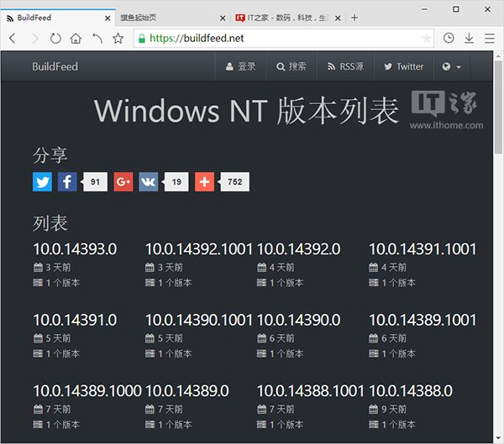
Task: Open build 10.0.14393.0
Action: click(75, 249)
